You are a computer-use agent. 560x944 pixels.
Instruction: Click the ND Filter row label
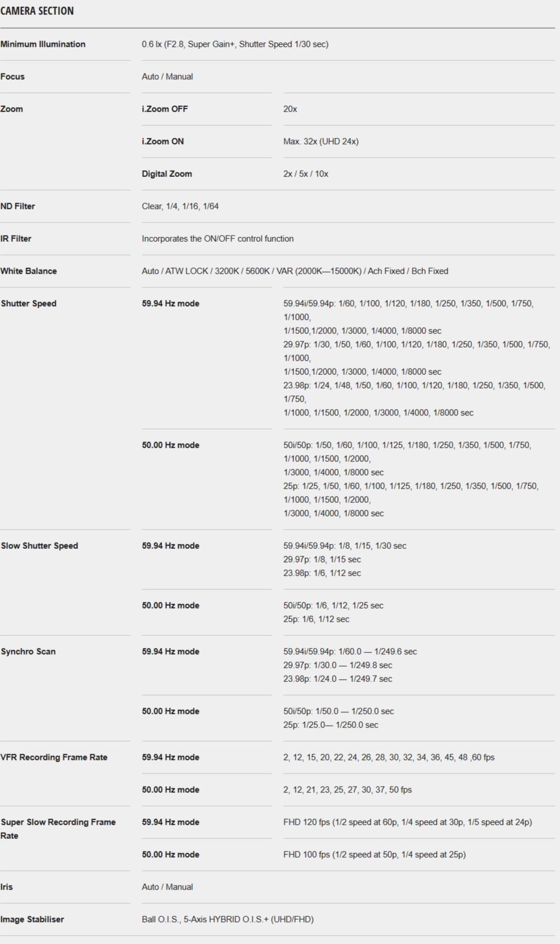(x=18, y=206)
